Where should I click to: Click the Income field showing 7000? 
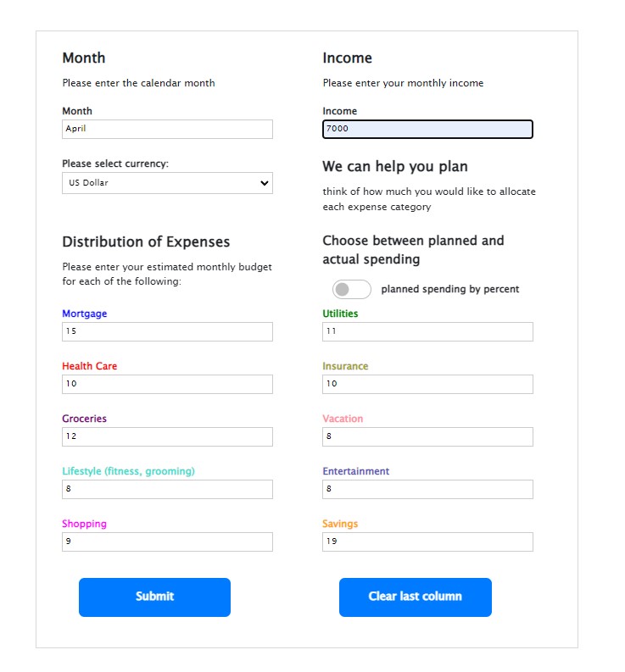[x=427, y=129]
